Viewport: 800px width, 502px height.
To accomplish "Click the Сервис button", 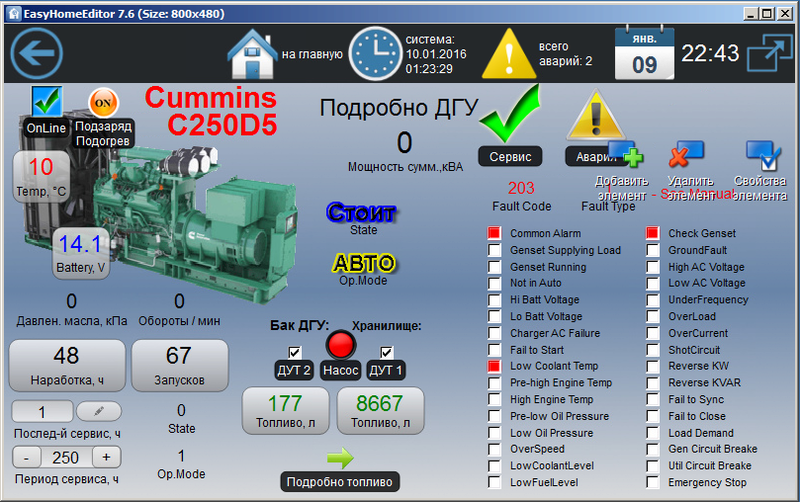I will [x=510, y=156].
